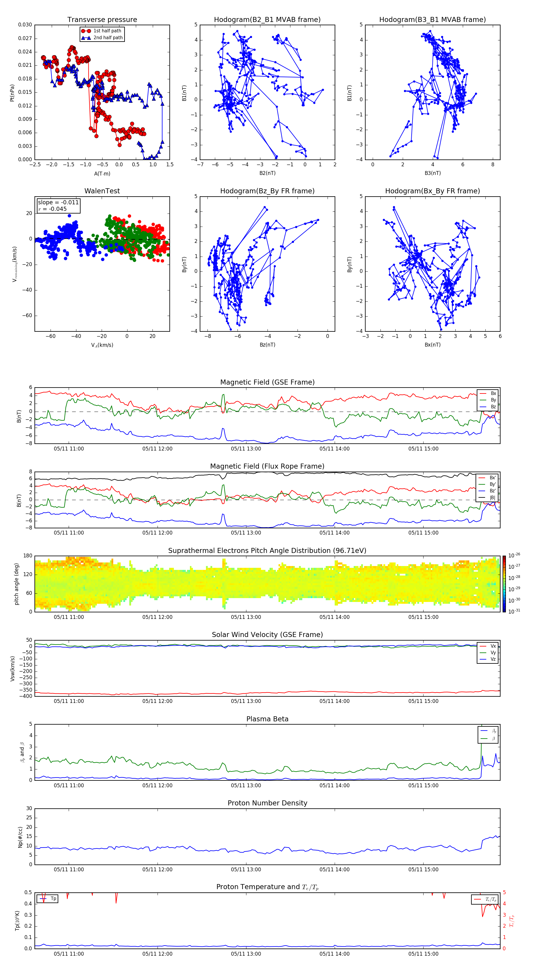Click the 'Hodogram(B2_B1 MVAB frame)' title

267,20
